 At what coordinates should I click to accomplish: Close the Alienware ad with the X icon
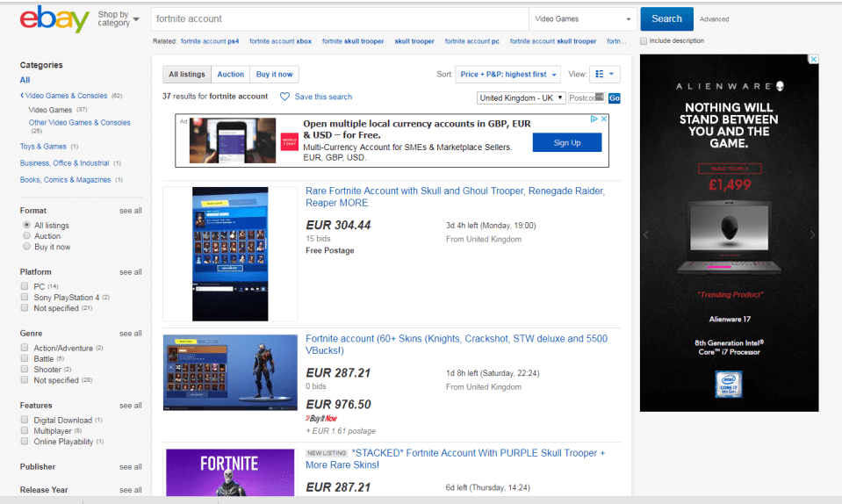tap(814, 59)
